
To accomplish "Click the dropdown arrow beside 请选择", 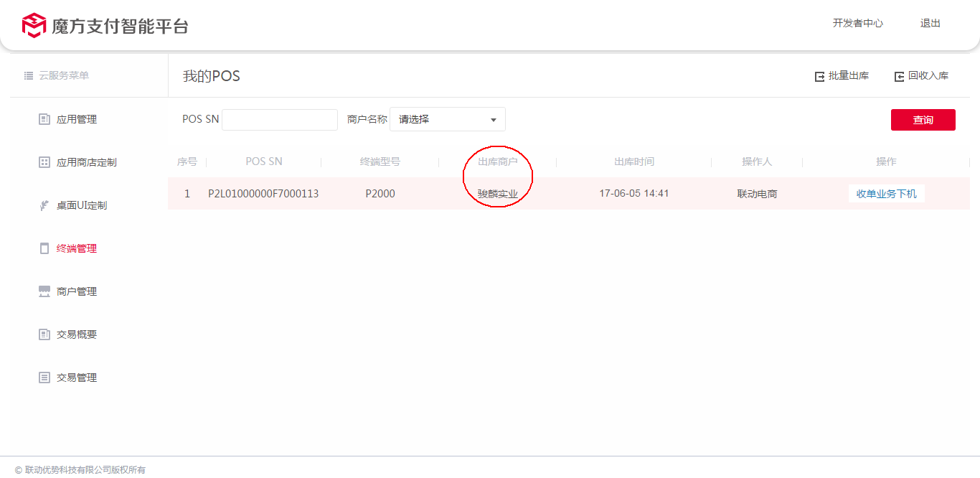I will point(494,120).
